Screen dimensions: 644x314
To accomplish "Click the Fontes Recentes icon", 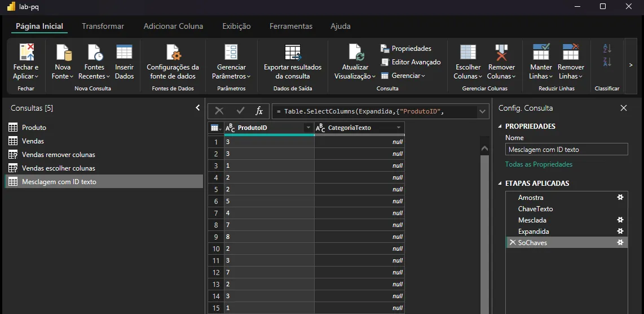I will pyautogui.click(x=94, y=53).
